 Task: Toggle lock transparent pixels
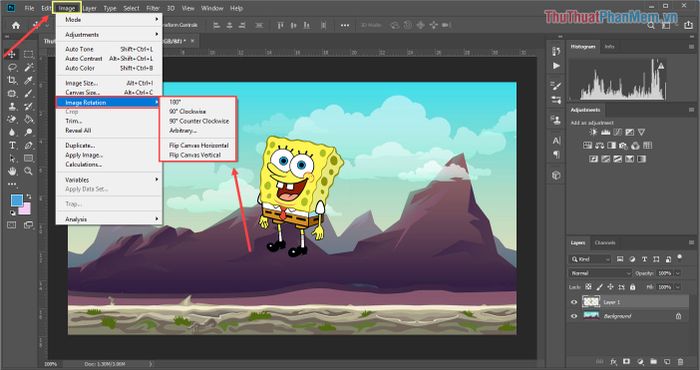pyautogui.click(x=588, y=287)
